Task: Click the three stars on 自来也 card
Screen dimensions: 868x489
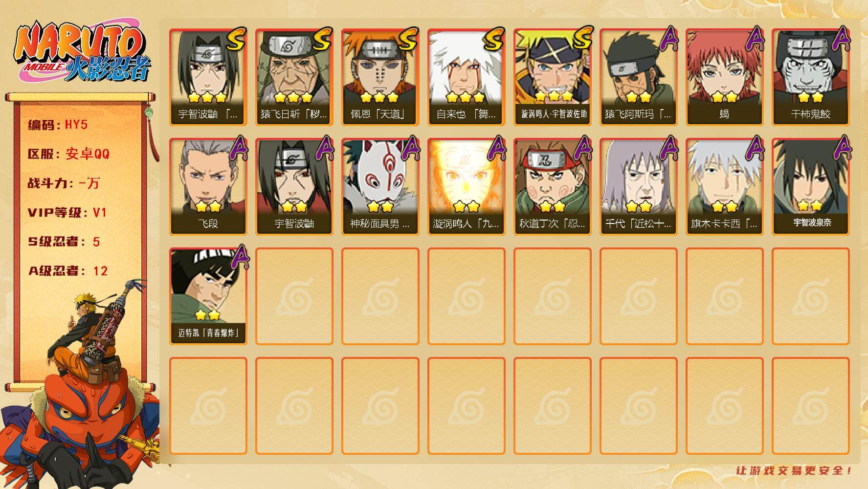Action: click(466, 97)
